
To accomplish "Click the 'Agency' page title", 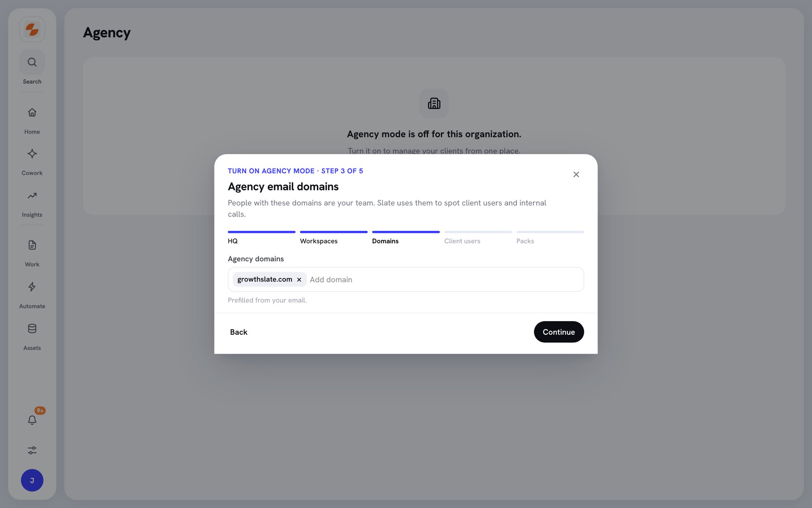I will tap(107, 33).
